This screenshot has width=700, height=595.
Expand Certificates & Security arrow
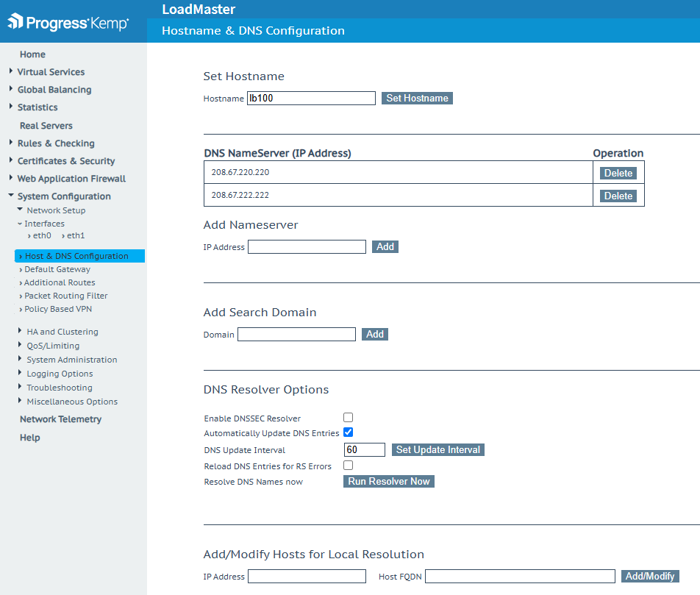tap(11, 160)
